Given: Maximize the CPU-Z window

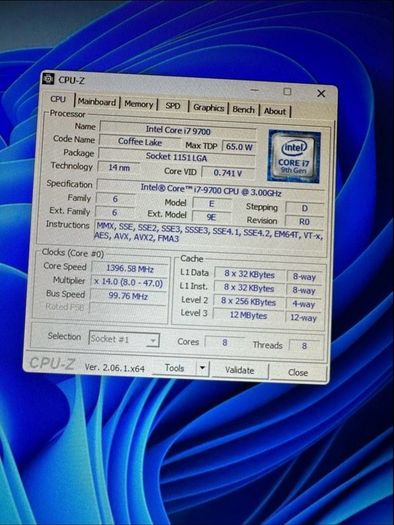Looking at the screenshot, I should click(287, 92).
